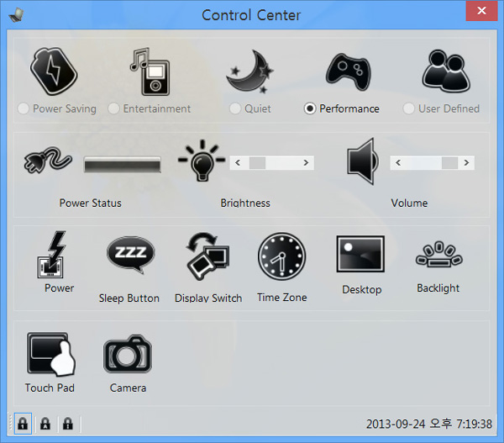This screenshot has height=443, width=504.
Task: Click the laptop app icon in title bar
Action: (17, 14)
